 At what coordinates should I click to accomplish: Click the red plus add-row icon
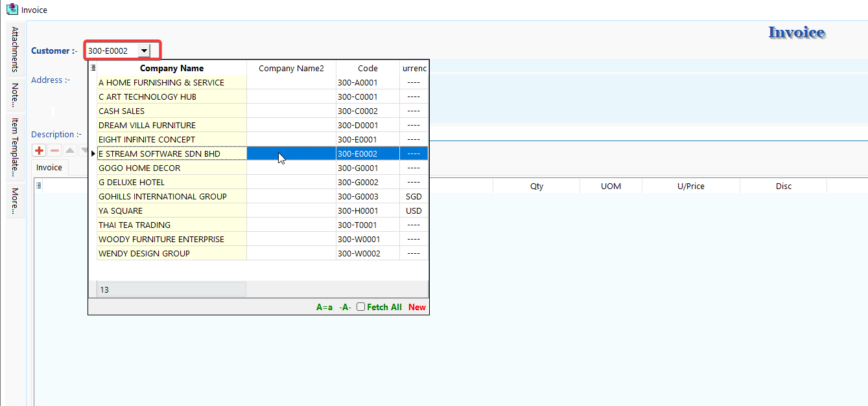pyautogui.click(x=39, y=150)
